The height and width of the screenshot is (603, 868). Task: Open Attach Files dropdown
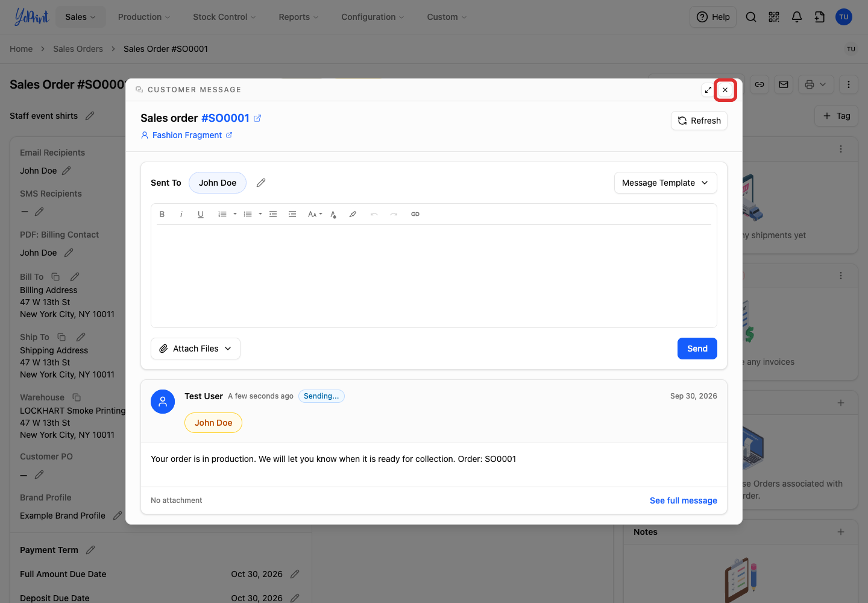[x=195, y=349]
